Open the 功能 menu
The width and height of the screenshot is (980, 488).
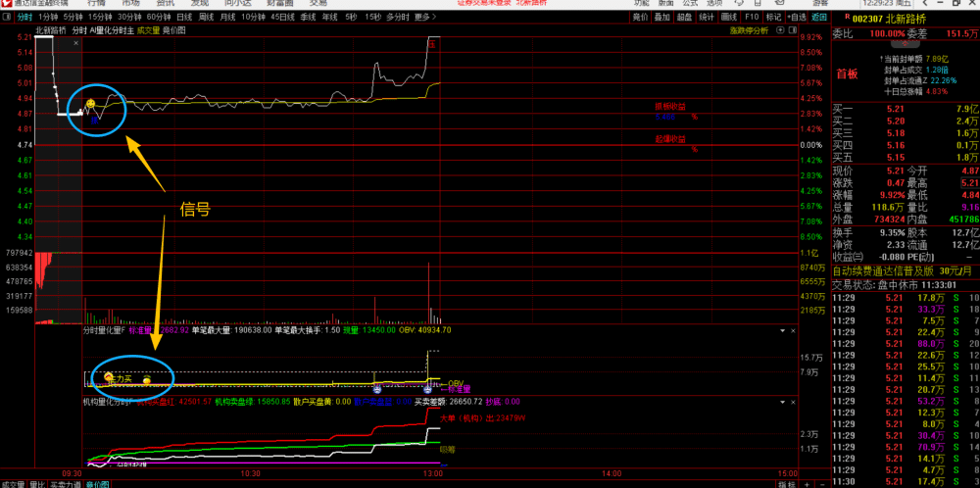[641, 3]
